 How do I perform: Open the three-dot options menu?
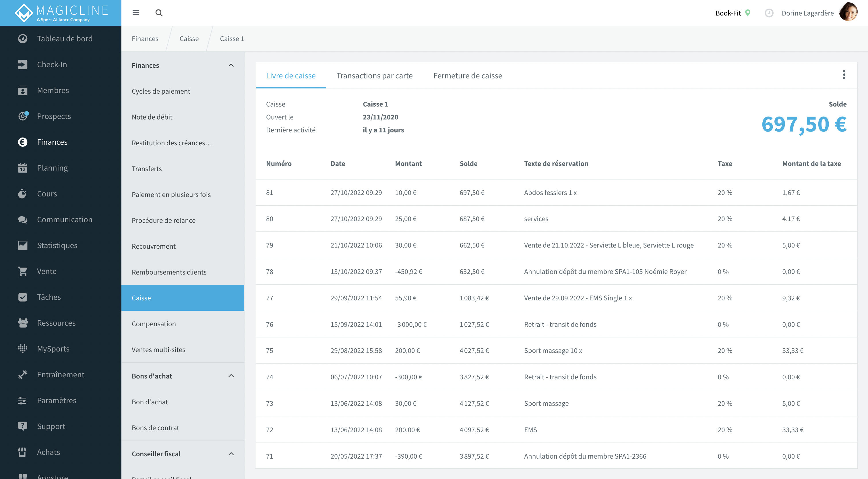[x=844, y=75]
